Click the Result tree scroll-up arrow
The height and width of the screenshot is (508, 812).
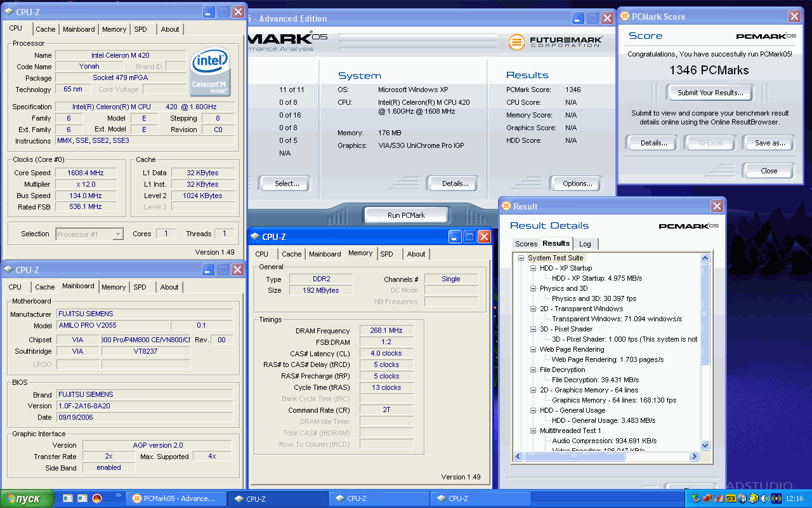[x=705, y=258]
